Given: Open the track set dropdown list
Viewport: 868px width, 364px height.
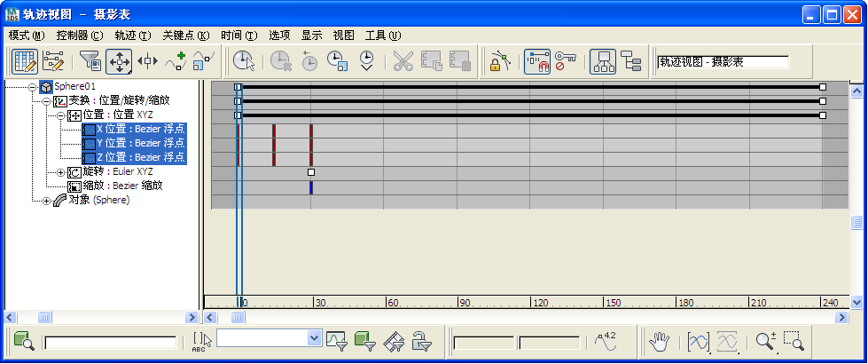Looking at the screenshot, I should 315,337.
